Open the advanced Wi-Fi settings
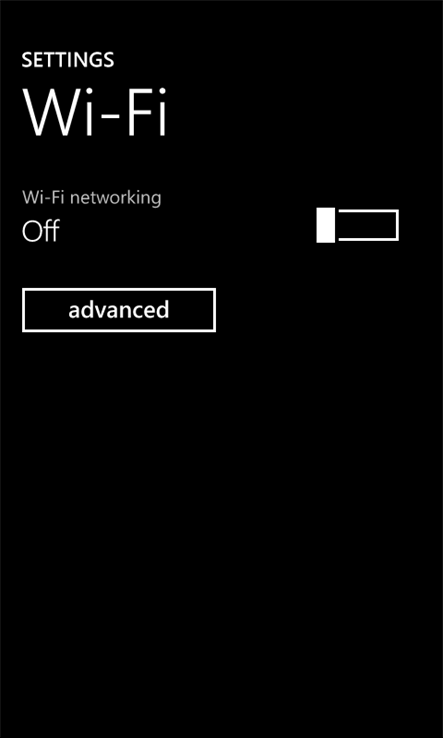 coord(119,310)
